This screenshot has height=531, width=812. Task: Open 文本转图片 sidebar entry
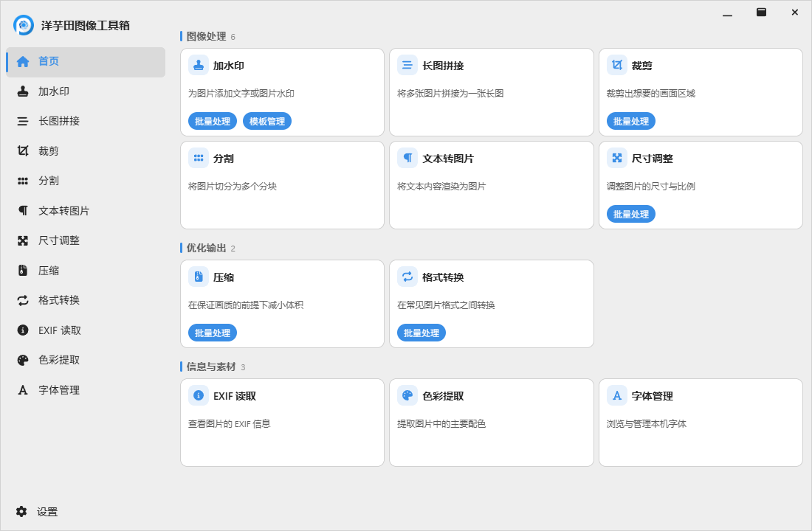click(86, 211)
